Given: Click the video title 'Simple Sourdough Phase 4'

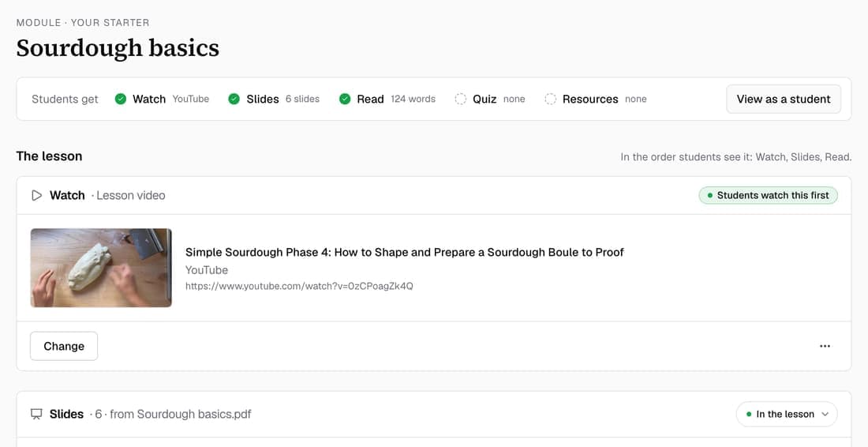Looking at the screenshot, I should (405, 252).
